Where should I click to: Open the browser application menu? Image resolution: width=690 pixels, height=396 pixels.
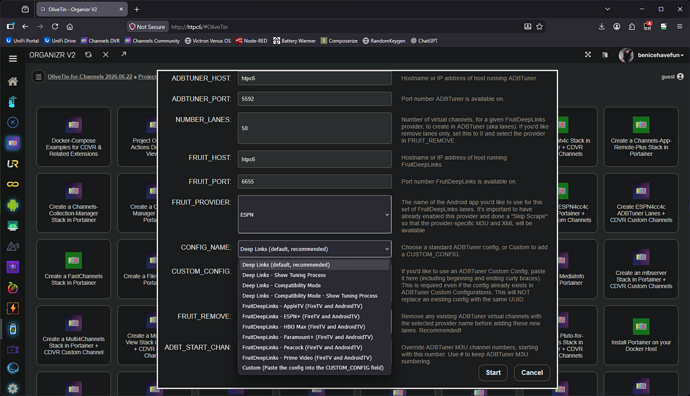coord(679,26)
